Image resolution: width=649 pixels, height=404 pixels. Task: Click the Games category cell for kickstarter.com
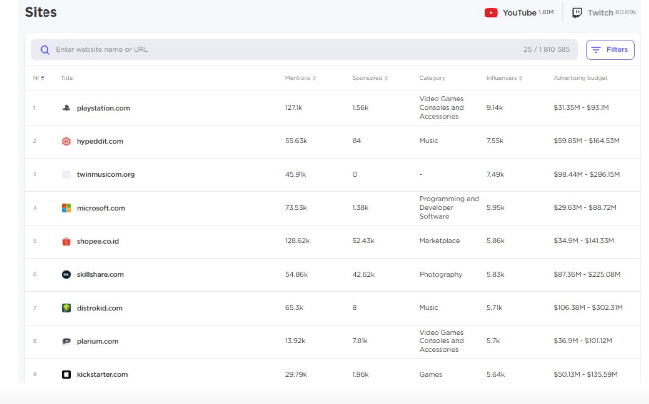[x=430, y=375]
